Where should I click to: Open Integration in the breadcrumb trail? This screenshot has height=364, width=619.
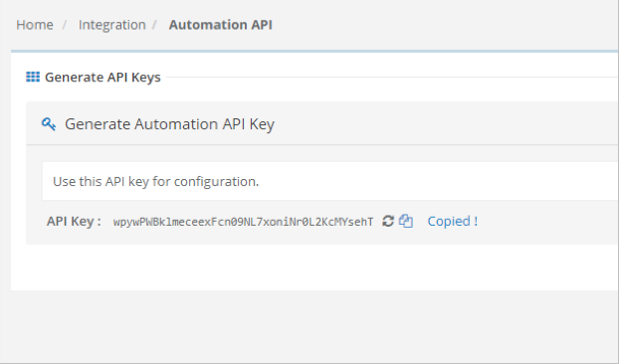pos(112,25)
